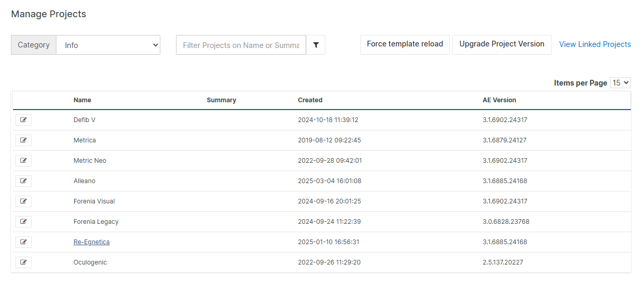Click the AE Version column header
644x288 pixels.
coord(499,100)
